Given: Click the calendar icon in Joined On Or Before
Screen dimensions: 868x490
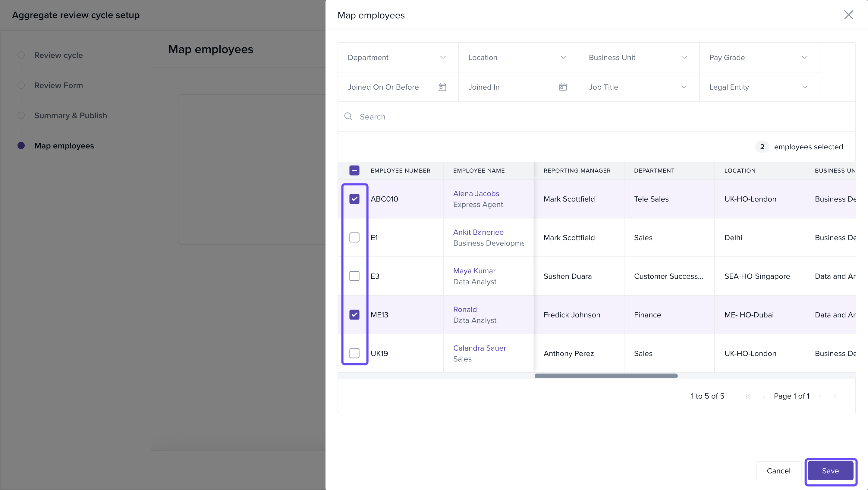Looking at the screenshot, I should (442, 87).
